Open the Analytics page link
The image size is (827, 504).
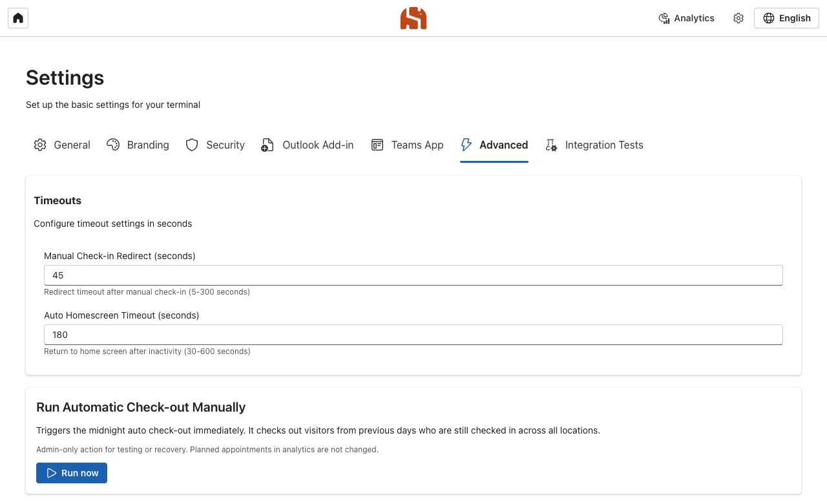point(686,18)
